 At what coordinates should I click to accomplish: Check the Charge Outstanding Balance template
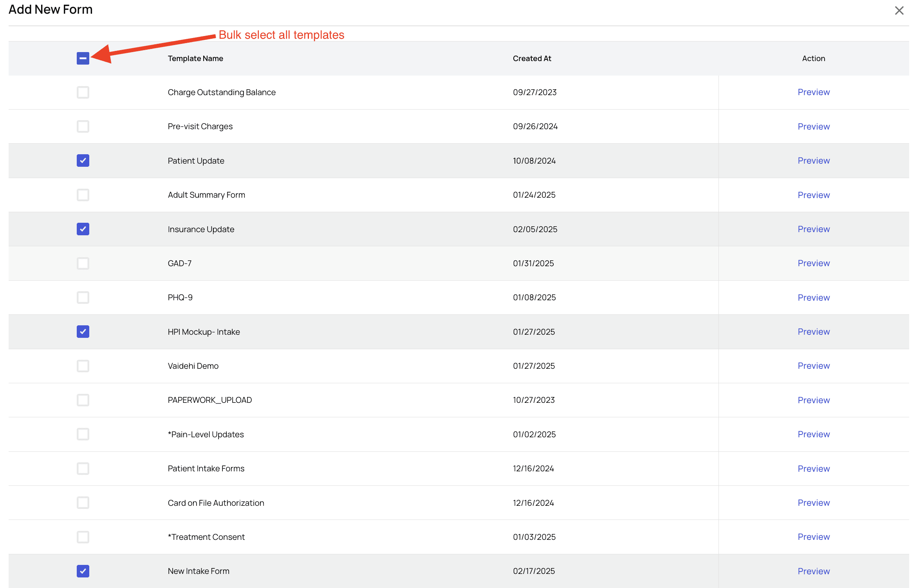[x=83, y=92]
